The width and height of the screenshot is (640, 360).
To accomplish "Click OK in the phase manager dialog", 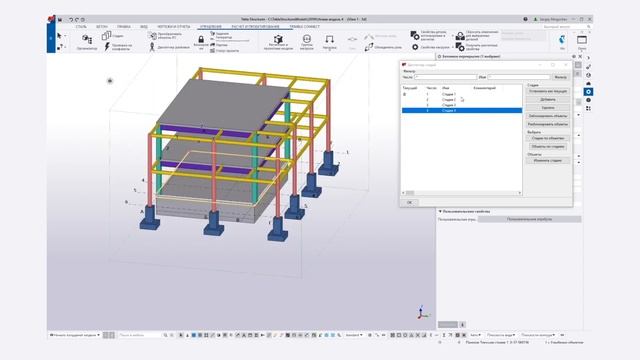I will click(409, 202).
